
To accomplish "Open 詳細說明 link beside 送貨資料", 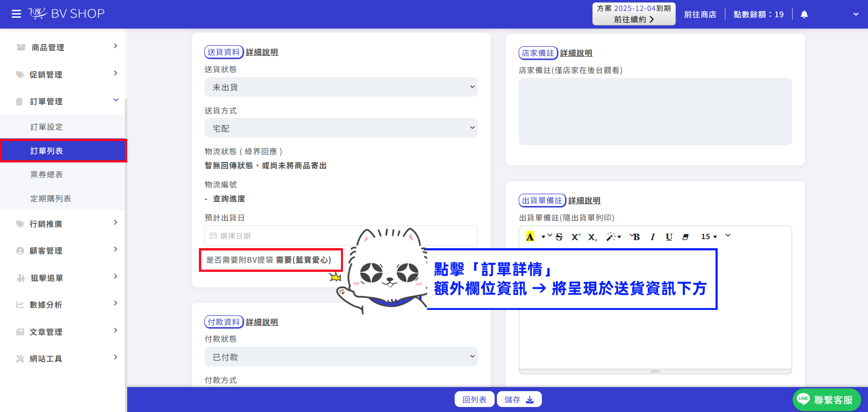I will [262, 52].
